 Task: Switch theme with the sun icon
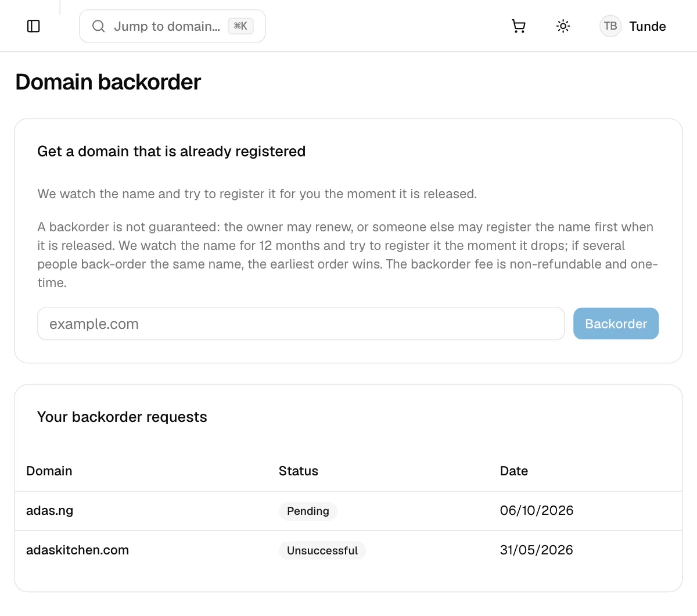(563, 26)
